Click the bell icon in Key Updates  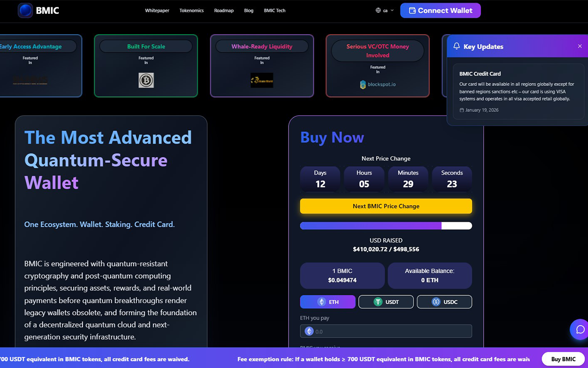(457, 46)
